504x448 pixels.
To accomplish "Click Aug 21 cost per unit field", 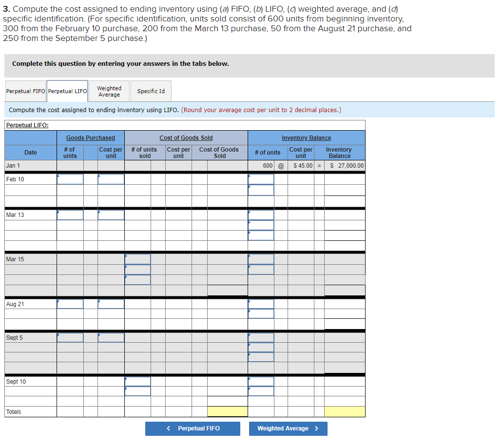I will click(111, 304).
